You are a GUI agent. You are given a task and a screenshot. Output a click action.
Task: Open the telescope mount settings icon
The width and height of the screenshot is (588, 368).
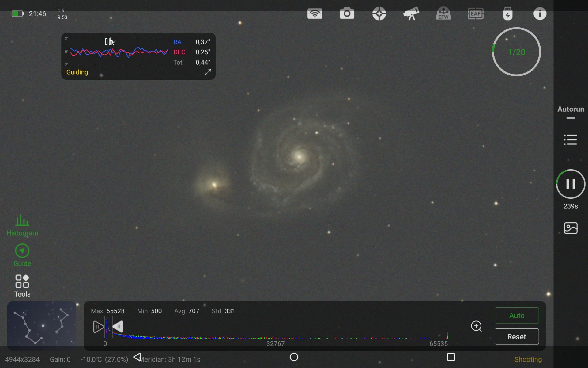411,14
